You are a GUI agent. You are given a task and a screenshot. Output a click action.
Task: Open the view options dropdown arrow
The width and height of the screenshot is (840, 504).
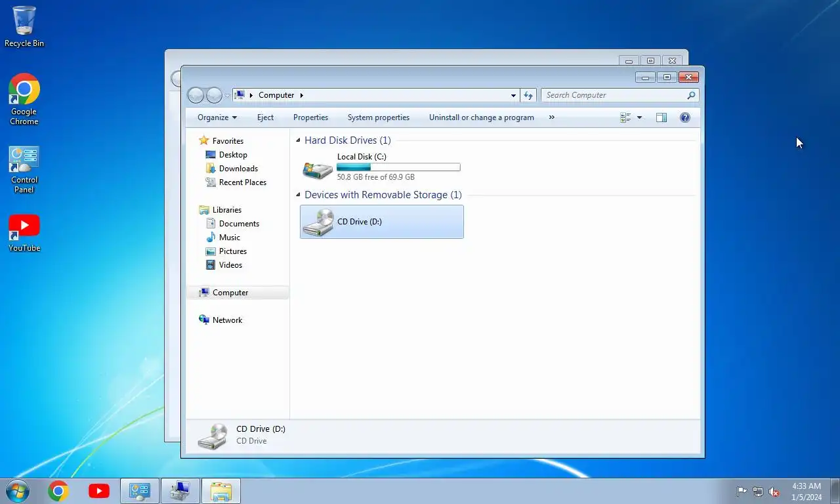pyautogui.click(x=640, y=117)
